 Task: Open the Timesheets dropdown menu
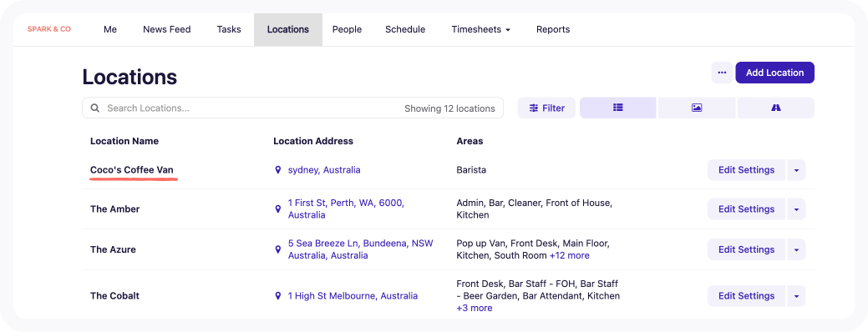click(480, 29)
